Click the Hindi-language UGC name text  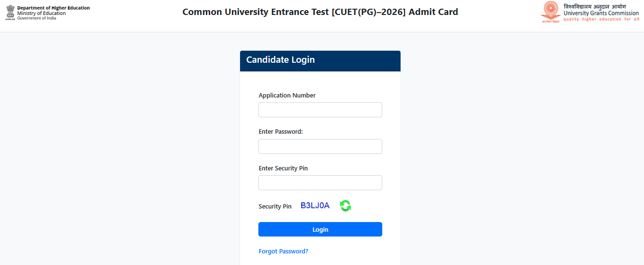point(594,6)
